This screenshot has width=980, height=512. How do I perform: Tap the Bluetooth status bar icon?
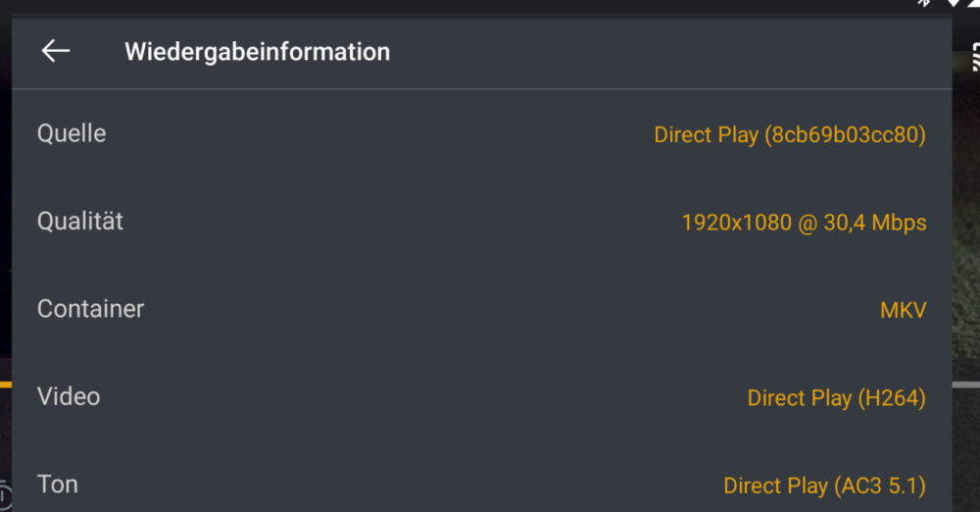click(924, 3)
